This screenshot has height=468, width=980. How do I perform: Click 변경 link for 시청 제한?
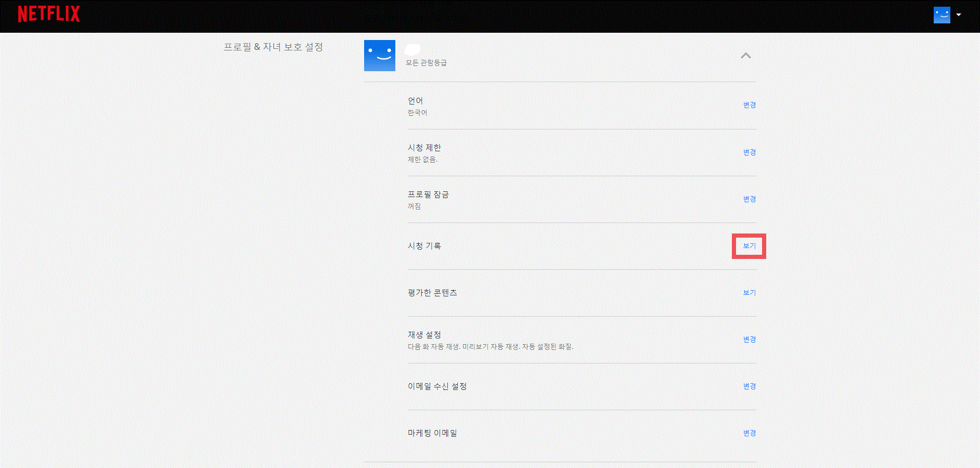point(750,152)
